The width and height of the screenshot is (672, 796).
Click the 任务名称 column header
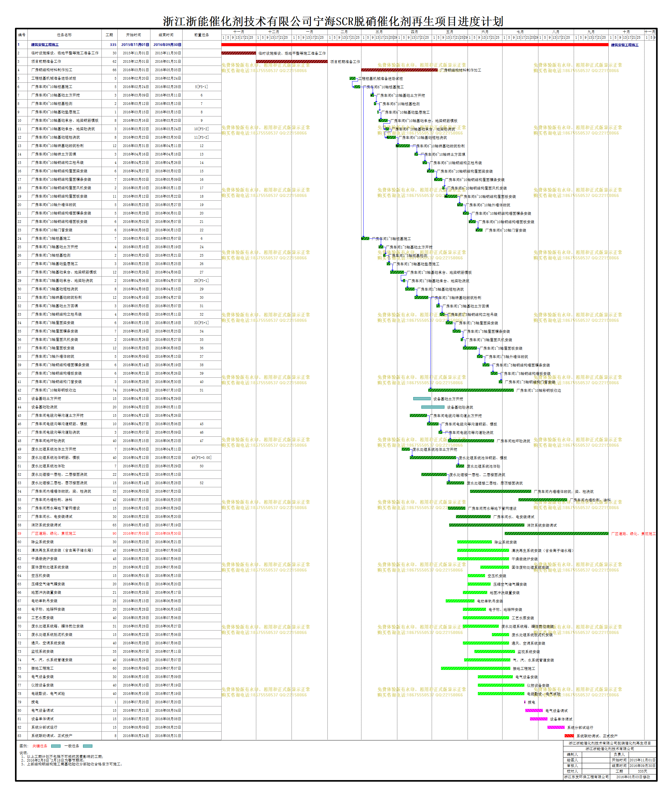[x=64, y=35]
